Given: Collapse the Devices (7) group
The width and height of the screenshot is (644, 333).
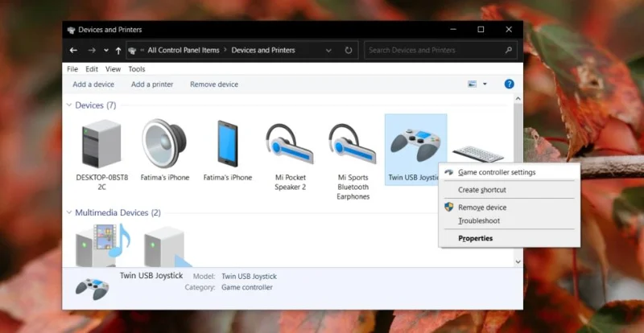Looking at the screenshot, I should coord(69,105).
